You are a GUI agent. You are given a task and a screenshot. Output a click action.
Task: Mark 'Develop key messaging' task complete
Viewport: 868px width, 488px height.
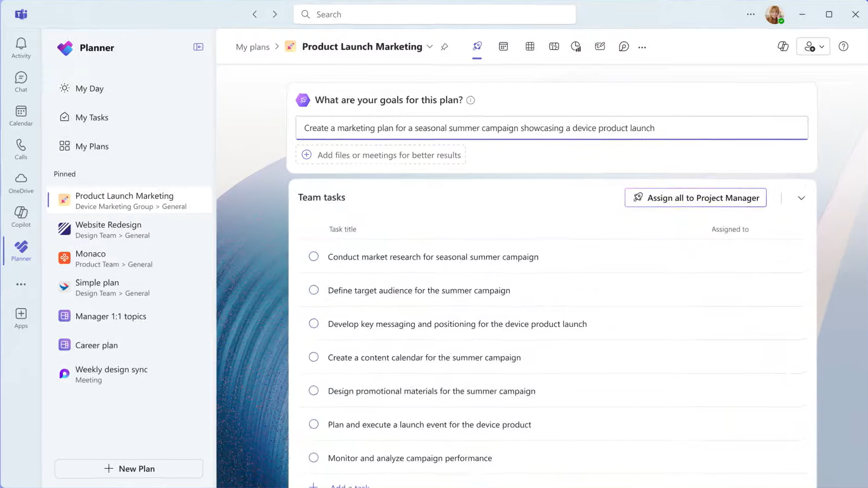tap(314, 324)
